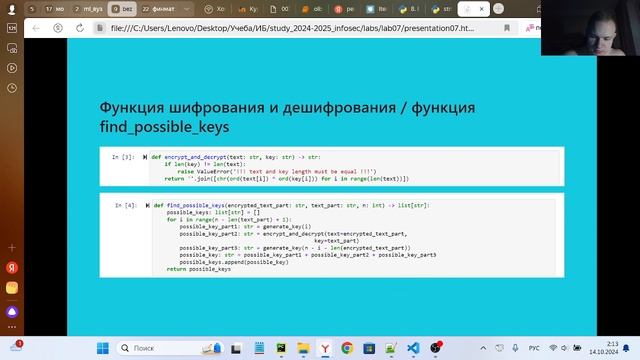The width and height of the screenshot is (640, 360).
Task: Open the sidebar chat search icon
Action: tap(12, 48)
